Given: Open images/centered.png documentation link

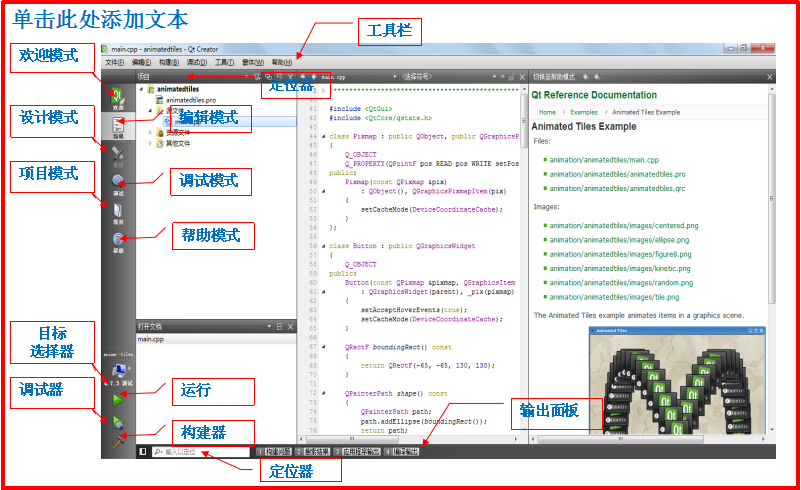Looking at the screenshot, I should tap(624, 225).
